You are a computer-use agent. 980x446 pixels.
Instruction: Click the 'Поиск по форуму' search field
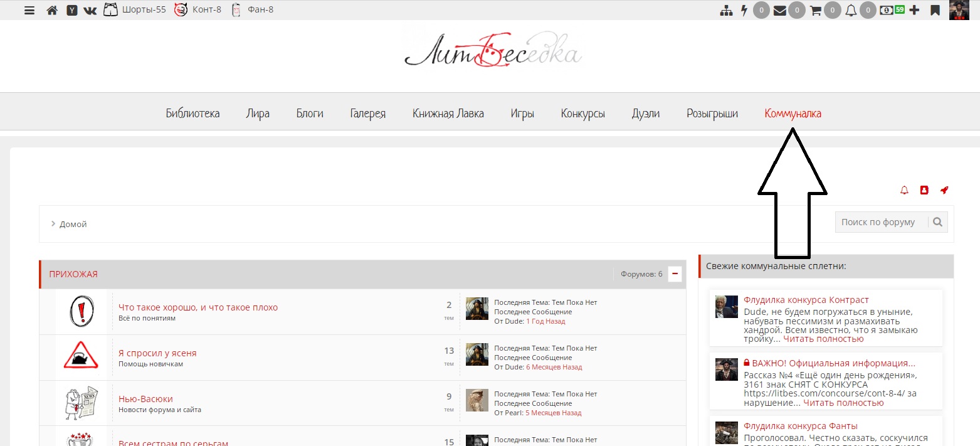882,221
